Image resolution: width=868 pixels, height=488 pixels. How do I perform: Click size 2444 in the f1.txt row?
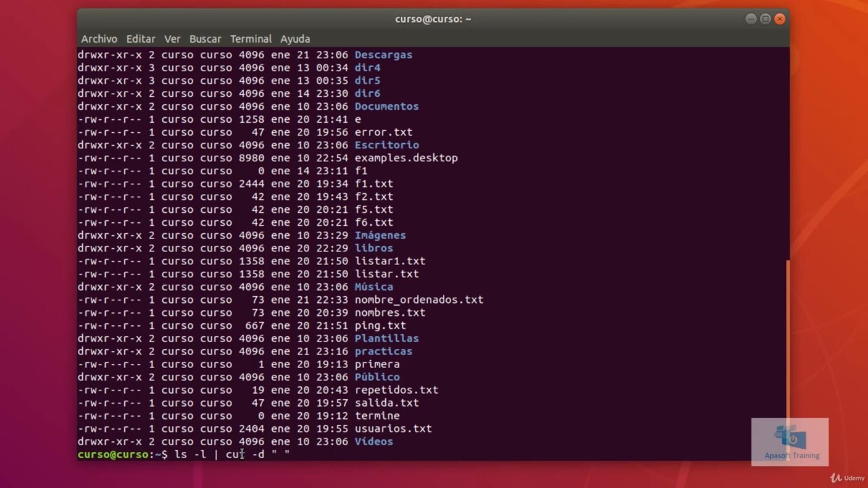click(252, 184)
